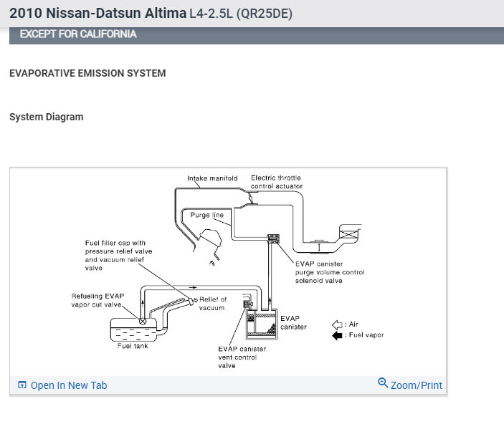Click the ': Fuel vapor' legend text
This screenshot has width=504, height=424.
point(364,335)
